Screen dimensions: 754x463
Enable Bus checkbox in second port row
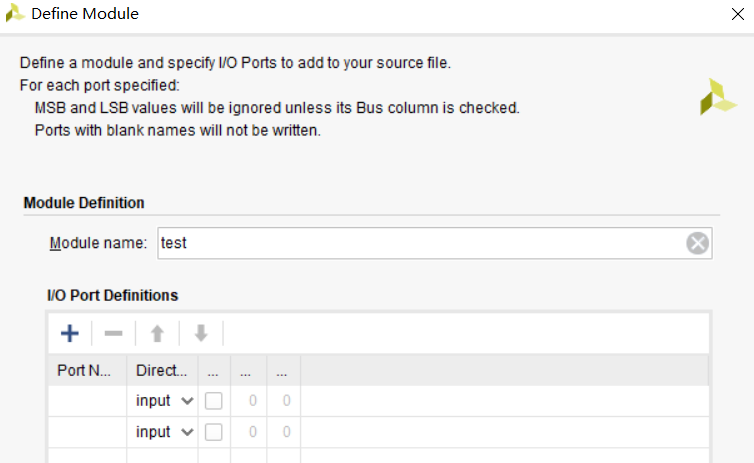(214, 432)
